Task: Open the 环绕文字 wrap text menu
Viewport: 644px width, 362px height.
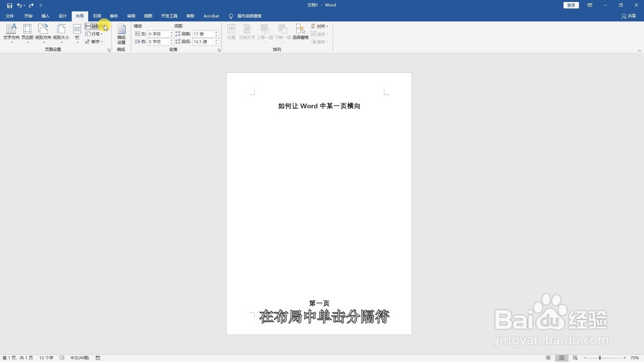Action: [247, 33]
